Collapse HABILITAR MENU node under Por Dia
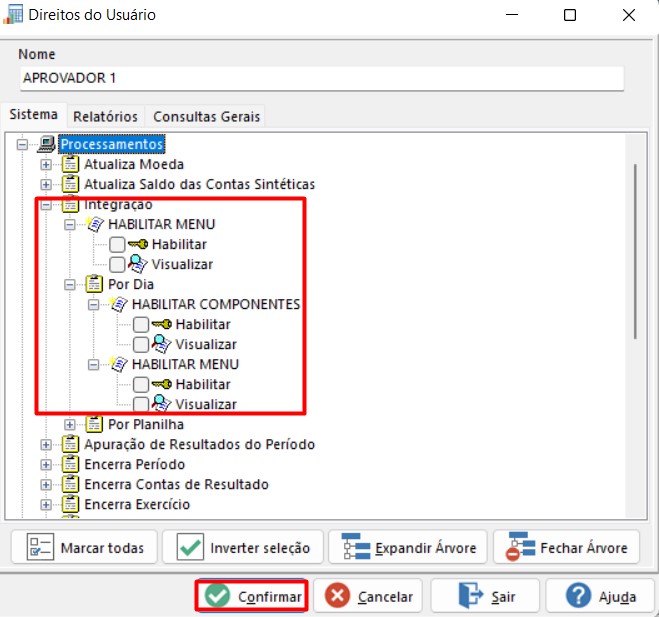 point(93,364)
